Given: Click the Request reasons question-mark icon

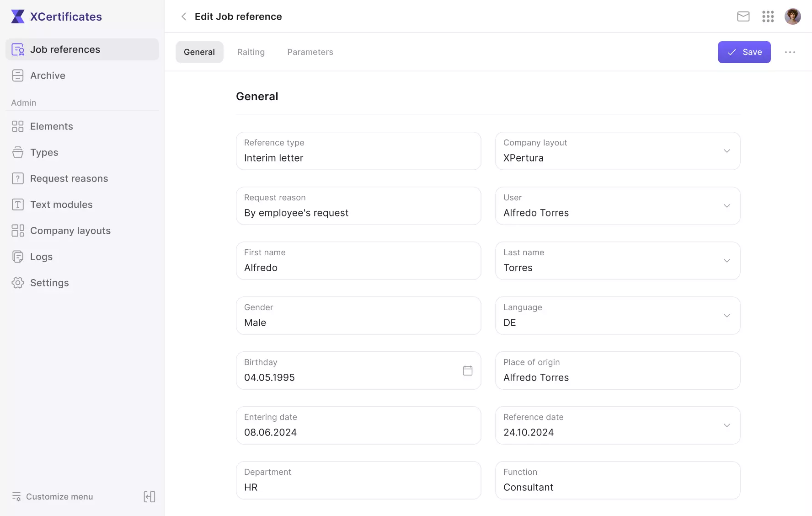Looking at the screenshot, I should [x=18, y=178].
